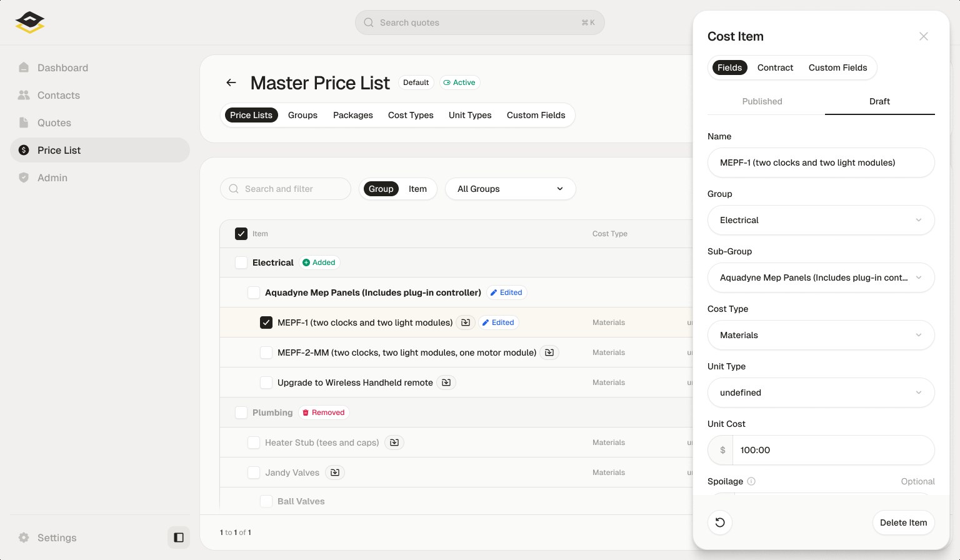The image size is (960, 560).
Task: Click icon next to MEPF-2-MM item
Action: point(549,352)
